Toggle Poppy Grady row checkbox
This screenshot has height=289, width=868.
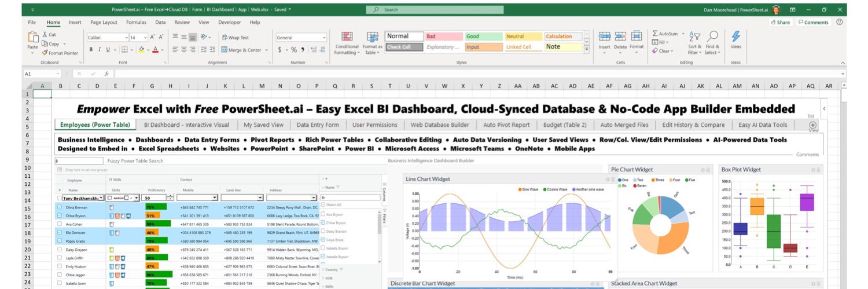60,240
